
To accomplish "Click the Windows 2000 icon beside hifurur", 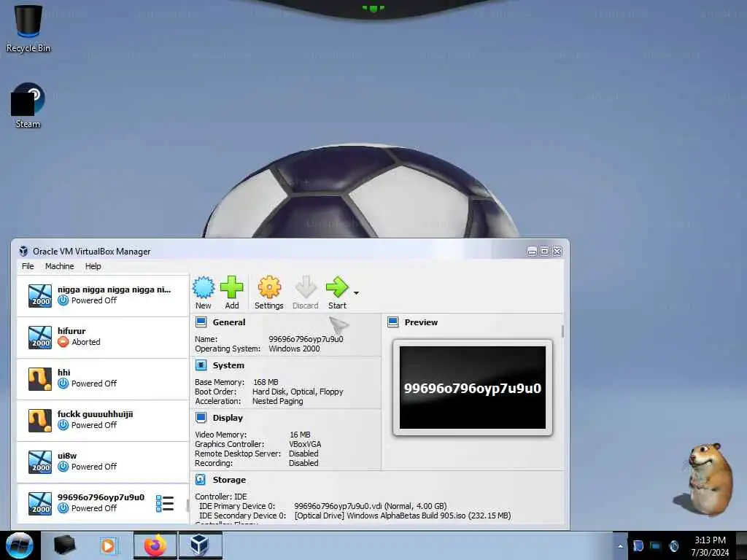I will click(x=40, y=337).
